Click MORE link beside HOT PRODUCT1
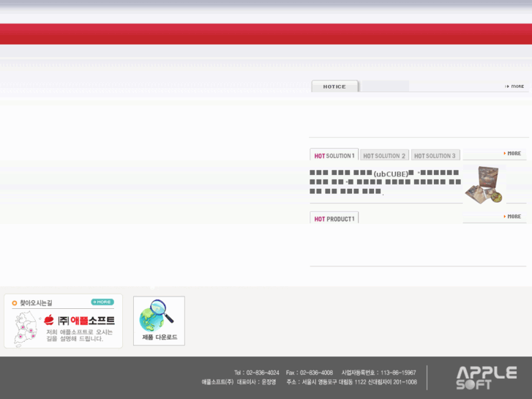 point(512,216)
